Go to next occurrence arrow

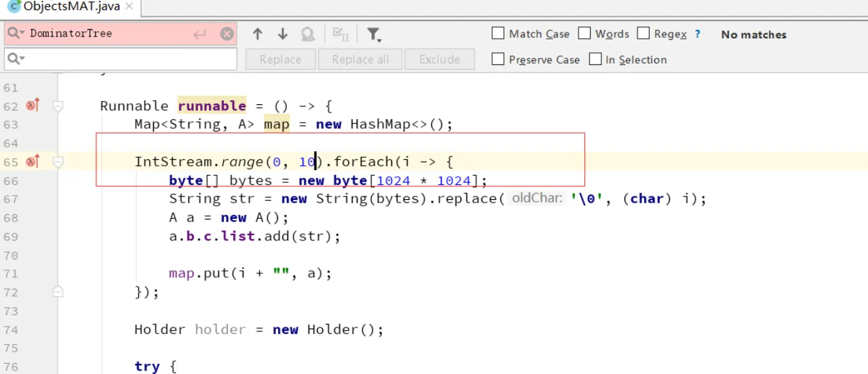pyautogui.click(x=283, y=34)
